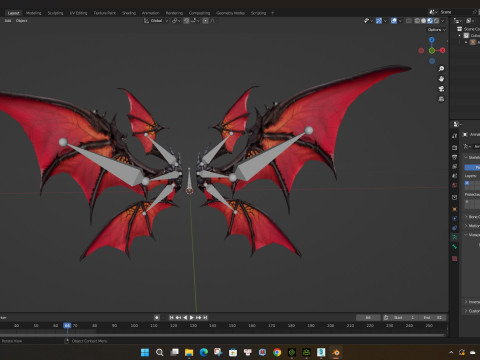Open the snap settings dropdown
Image resolution: width=480 pixels, height=360 pixels.
tap(195, 21)
